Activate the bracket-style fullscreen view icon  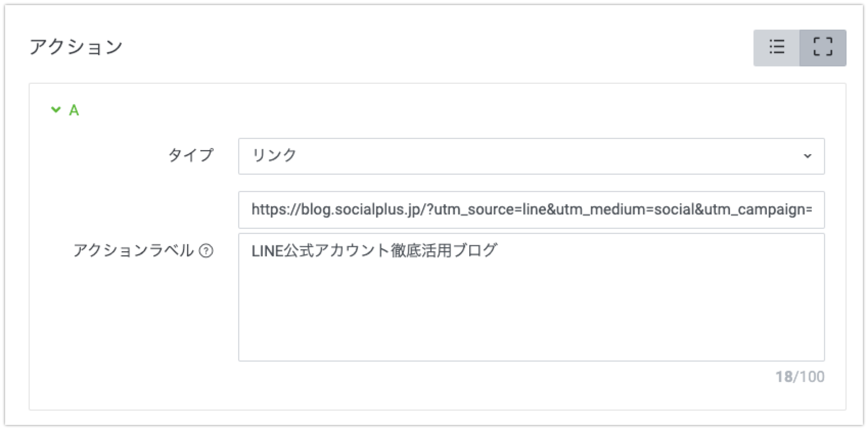click(824, 47)
